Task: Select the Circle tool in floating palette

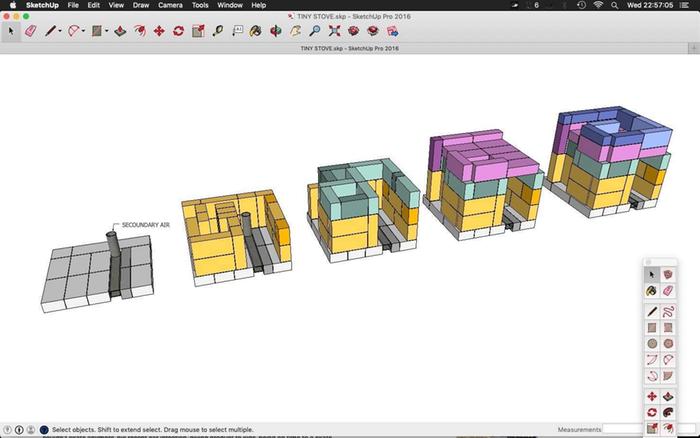Action: [651, 343]
